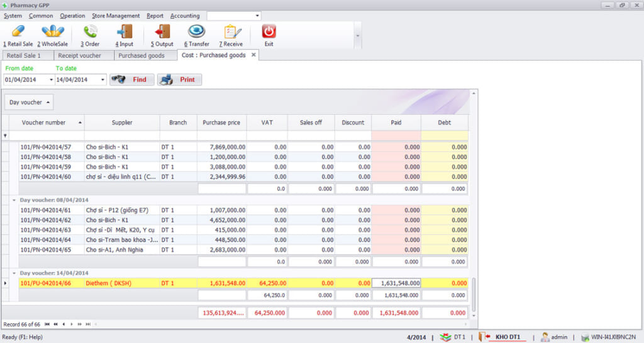Click the WIN-I41J0I9NC2N computer status icon

pos(585,338)
